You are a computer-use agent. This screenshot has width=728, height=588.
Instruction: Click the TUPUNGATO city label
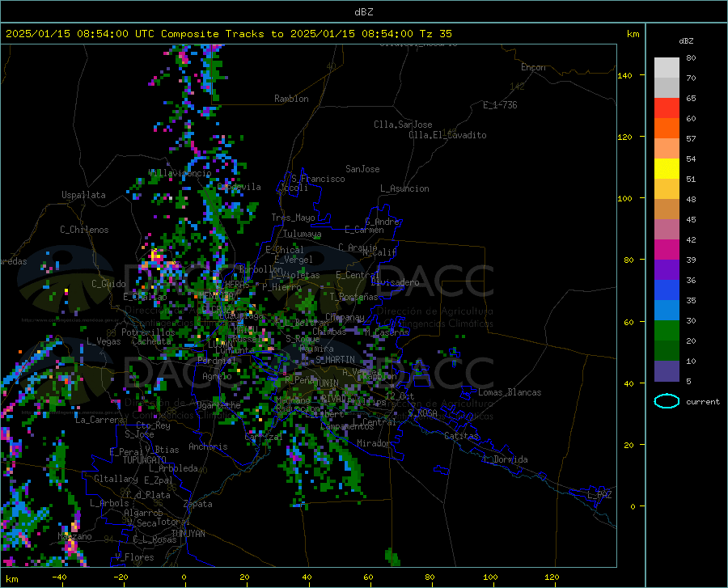click(x=145, y=460)
